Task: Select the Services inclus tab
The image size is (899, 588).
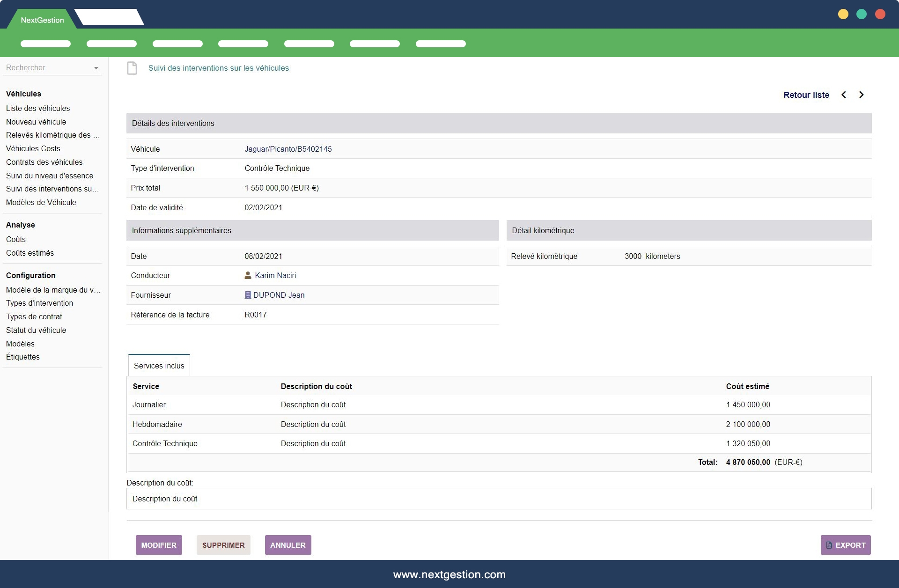Action: (x=159, y=366)
